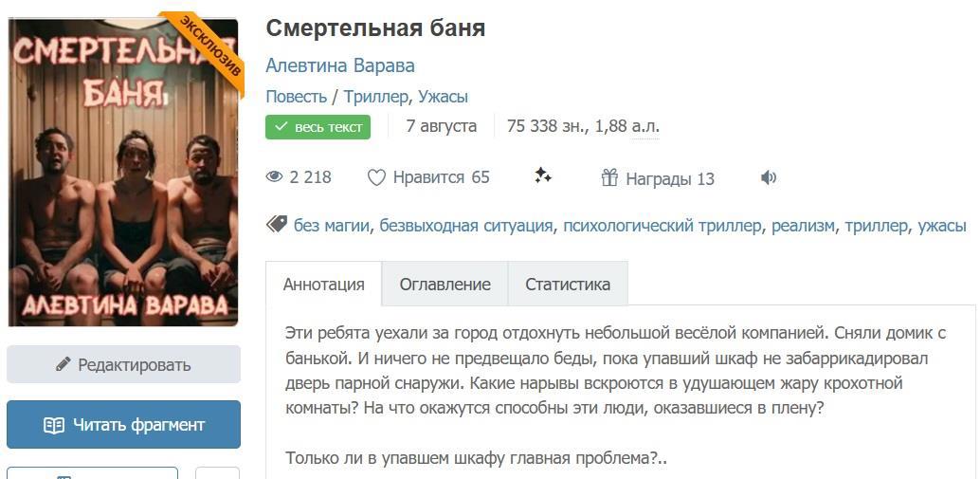
Task: Select the Аннотация tab
Action: pyautogui.click(x=323, y=285)
